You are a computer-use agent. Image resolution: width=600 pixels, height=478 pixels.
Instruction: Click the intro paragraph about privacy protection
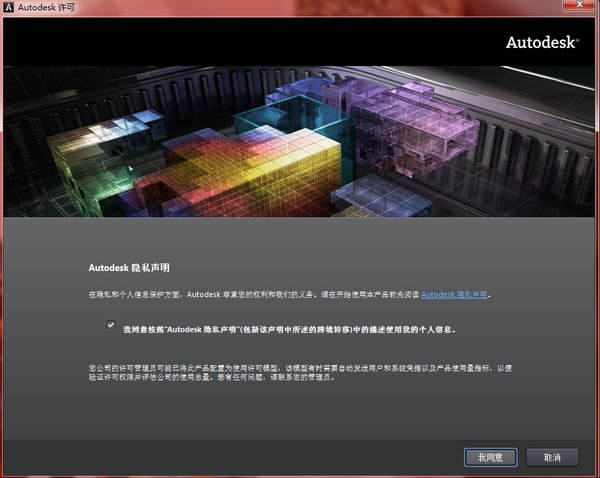click(x=250, y=295)
